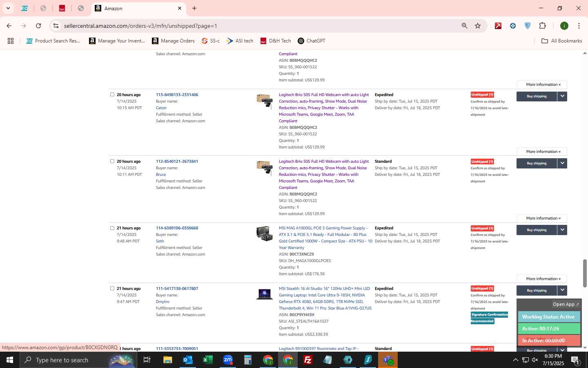
Task: Open SS-c bookmark
Action: coord(211,41)
